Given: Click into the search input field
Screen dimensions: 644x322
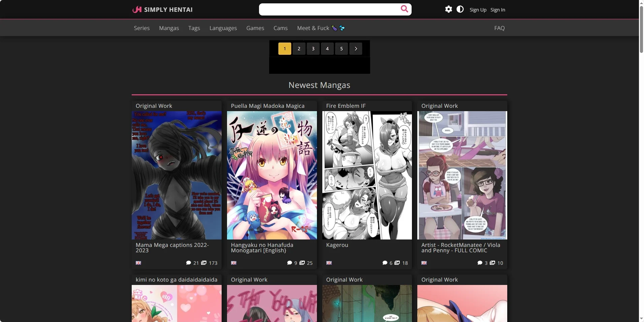Looking at the screenshot, I should [x=329, y=9].
